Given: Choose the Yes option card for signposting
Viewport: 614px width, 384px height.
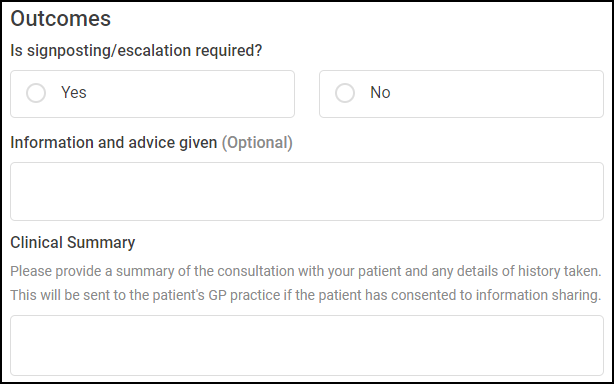Looking at the screenshot, I should 152,94.
